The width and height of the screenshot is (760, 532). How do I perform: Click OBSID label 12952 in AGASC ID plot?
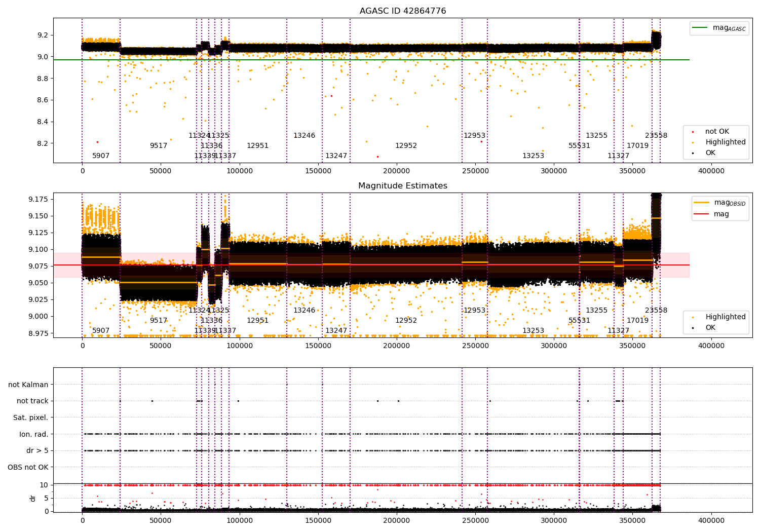point(406,145)
